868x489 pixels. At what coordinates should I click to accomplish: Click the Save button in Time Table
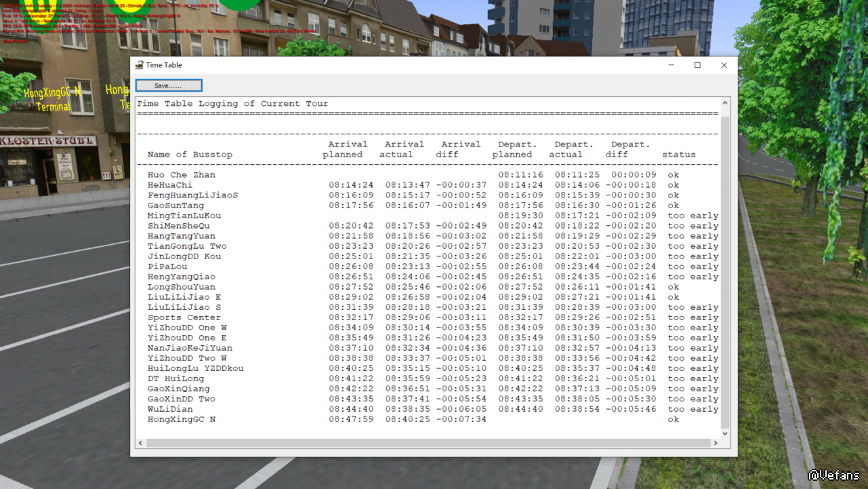tap(169, 85)
